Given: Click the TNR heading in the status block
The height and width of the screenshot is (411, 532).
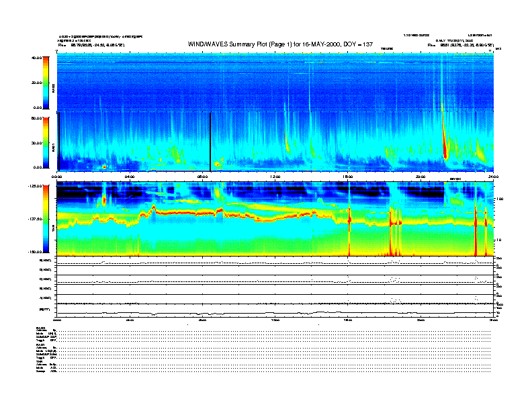Looking at the screenshot, I should (x=40, y=362).
